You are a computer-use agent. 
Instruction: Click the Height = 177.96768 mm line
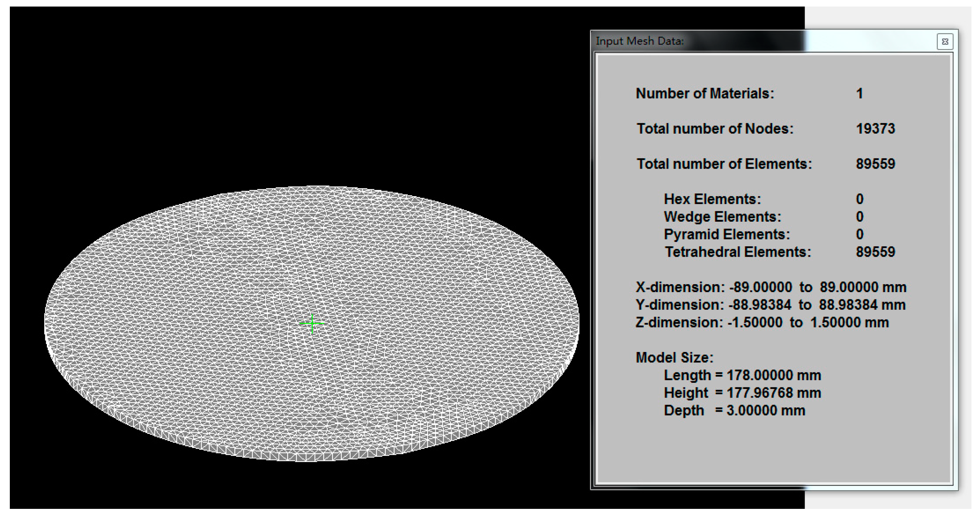point(742,393)
